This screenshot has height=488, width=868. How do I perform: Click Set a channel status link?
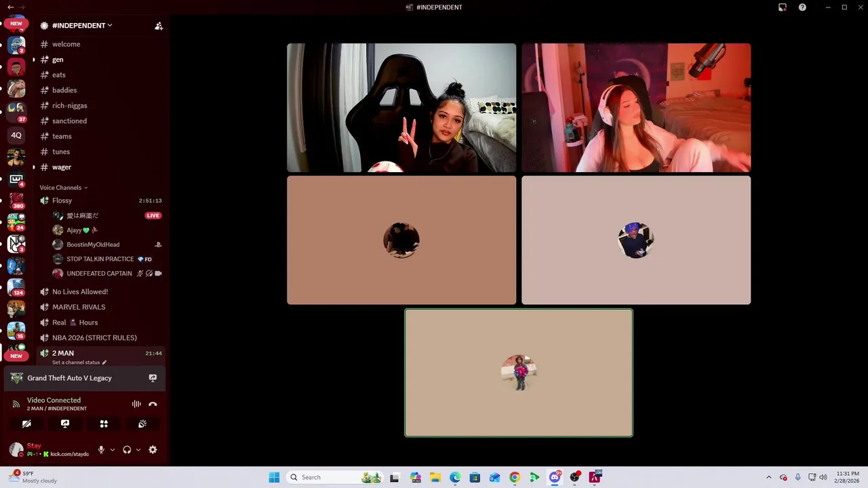(x=79, y=363)
